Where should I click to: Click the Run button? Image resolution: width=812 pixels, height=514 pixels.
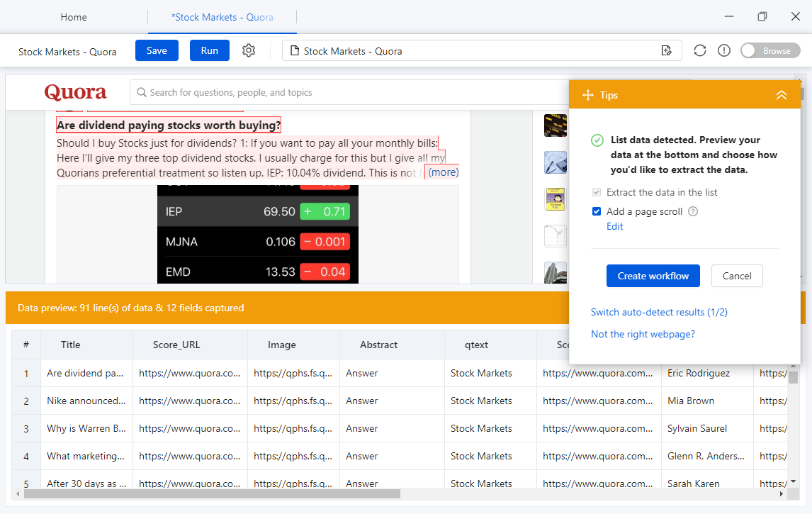pyautogui.click(x=209, y=50)
